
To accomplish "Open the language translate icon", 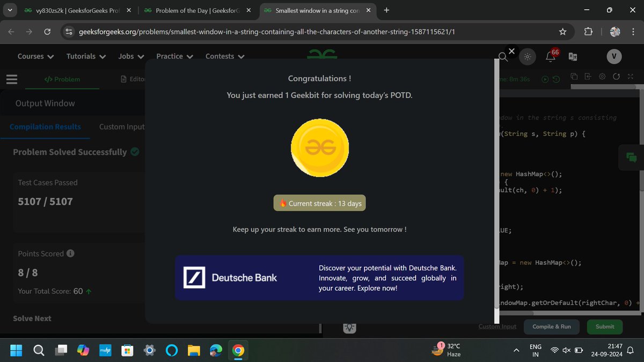I will click(573, 56).
